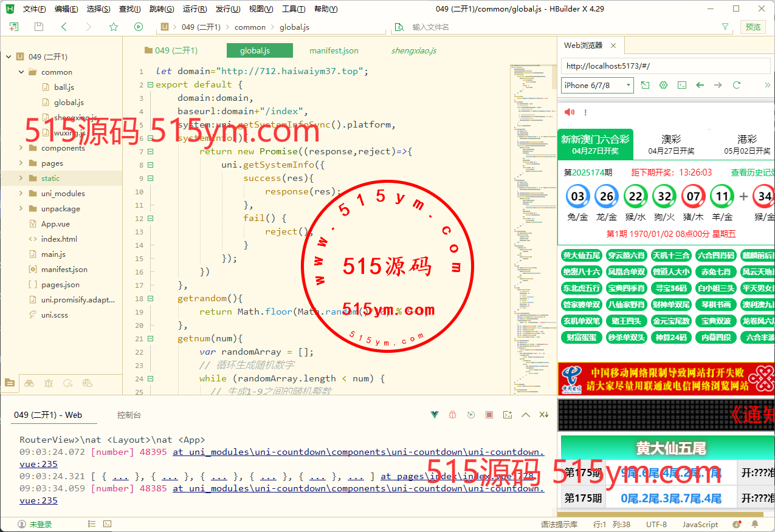Click the green run button in toolbar
The image size is (775, 532).
point(139,27)
